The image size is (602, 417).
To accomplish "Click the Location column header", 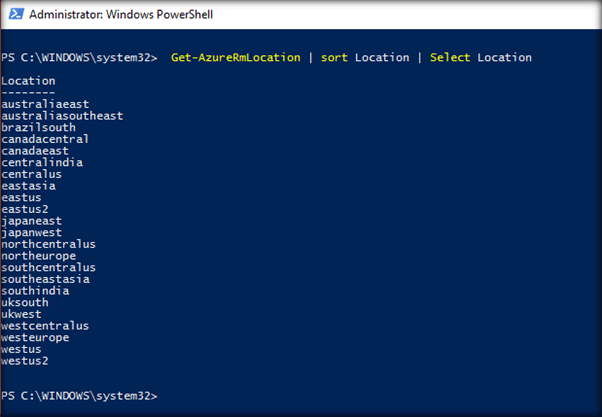I will pos(28,81).
